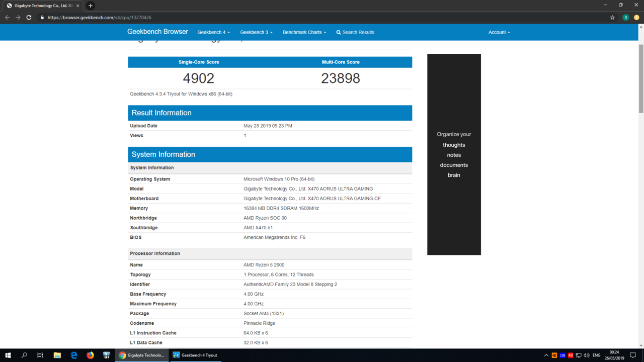Screen dimensions: 644x362
Task: Open volume control in the tray
Action: [587, 355]
